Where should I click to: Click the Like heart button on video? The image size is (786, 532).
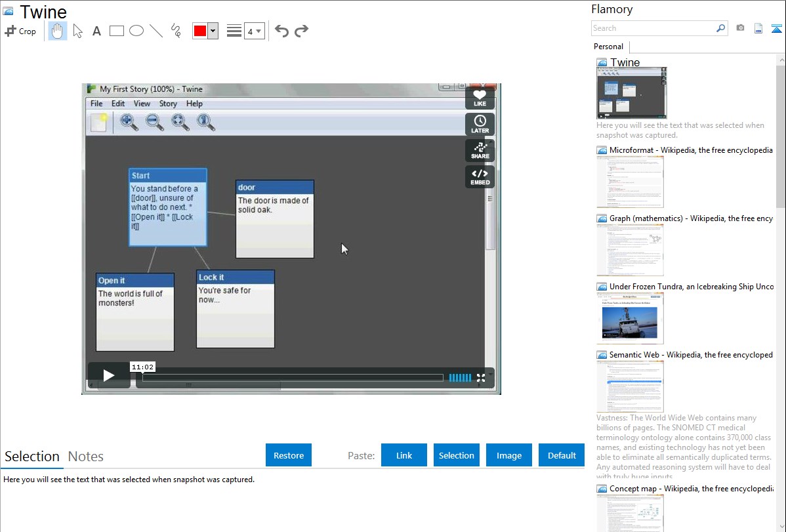tap(480, 98)
